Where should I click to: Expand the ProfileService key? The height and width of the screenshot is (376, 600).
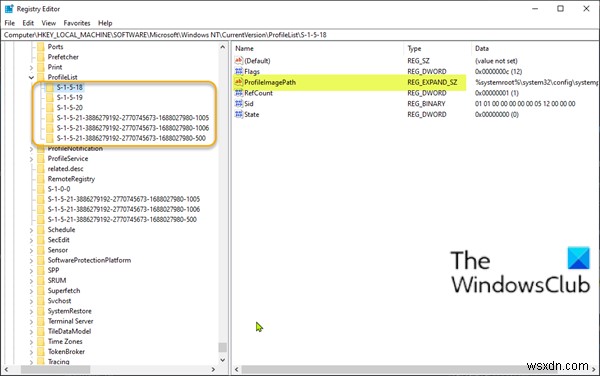pos(31,159)
